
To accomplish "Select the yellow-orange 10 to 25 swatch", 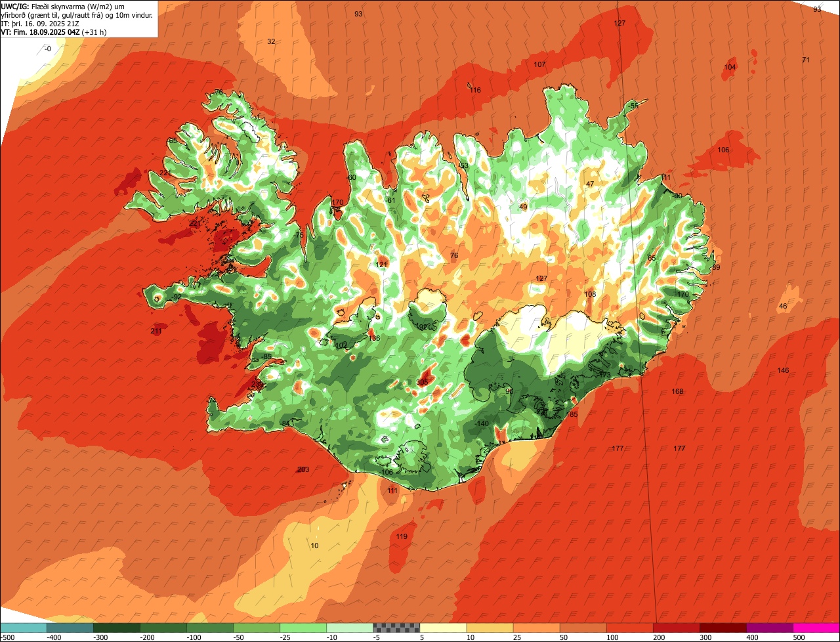I will coord(490,628).
